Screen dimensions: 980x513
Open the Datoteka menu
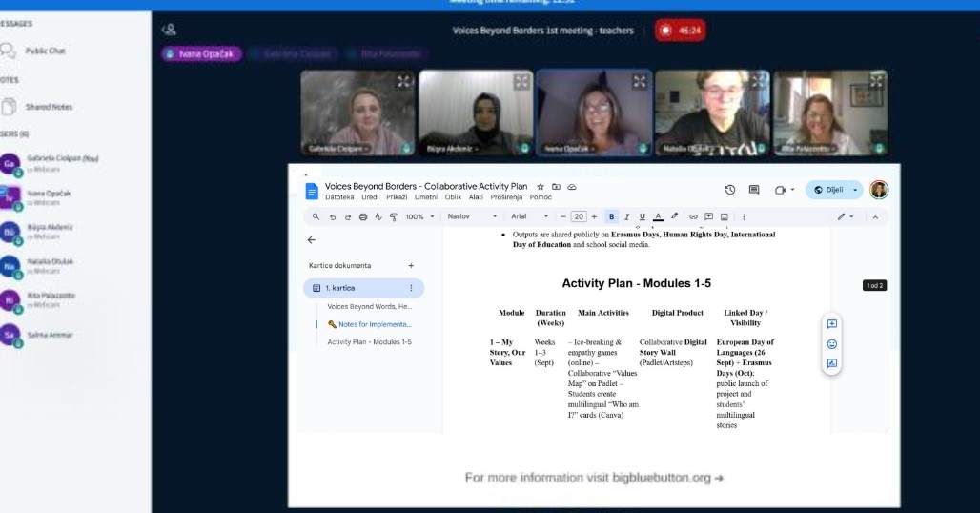(x=339, y=197)
